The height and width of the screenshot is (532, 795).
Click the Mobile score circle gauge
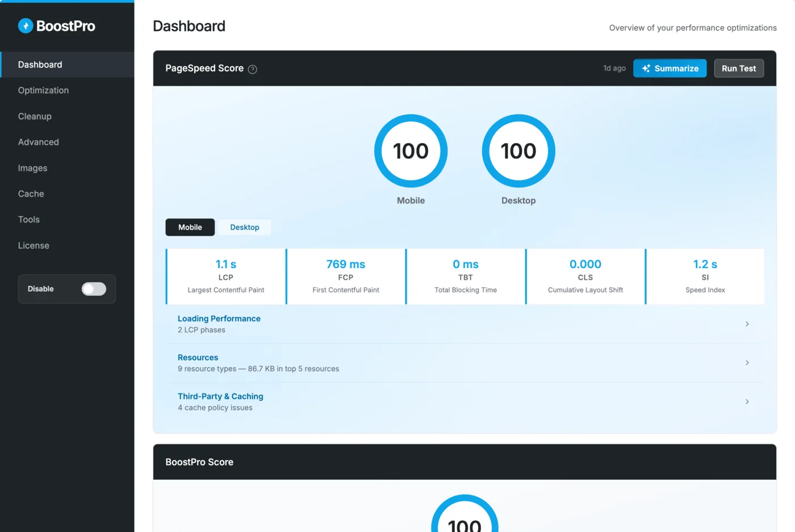[x=411, y=151]
